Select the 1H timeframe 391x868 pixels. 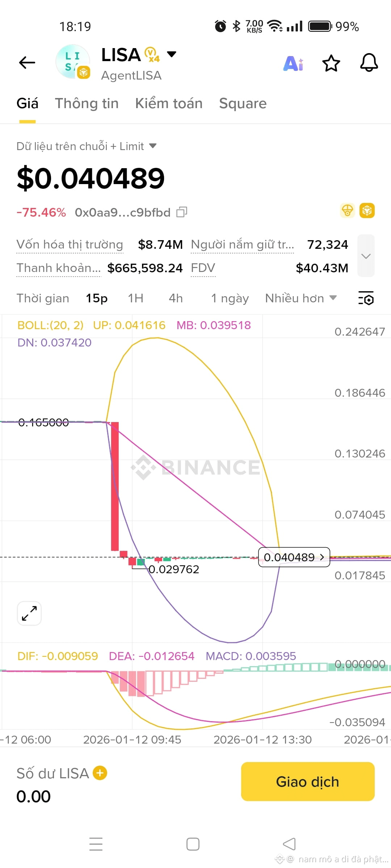(x=135, y=298)
